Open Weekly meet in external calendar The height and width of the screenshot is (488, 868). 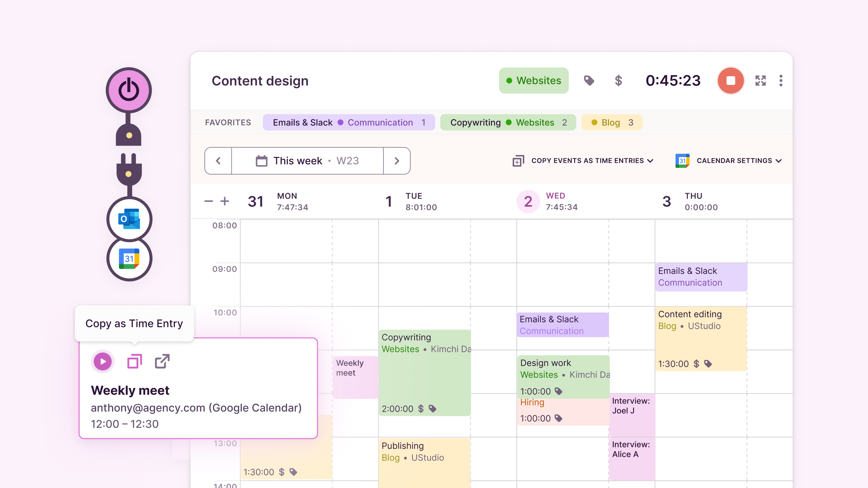[x=162, y=361]
